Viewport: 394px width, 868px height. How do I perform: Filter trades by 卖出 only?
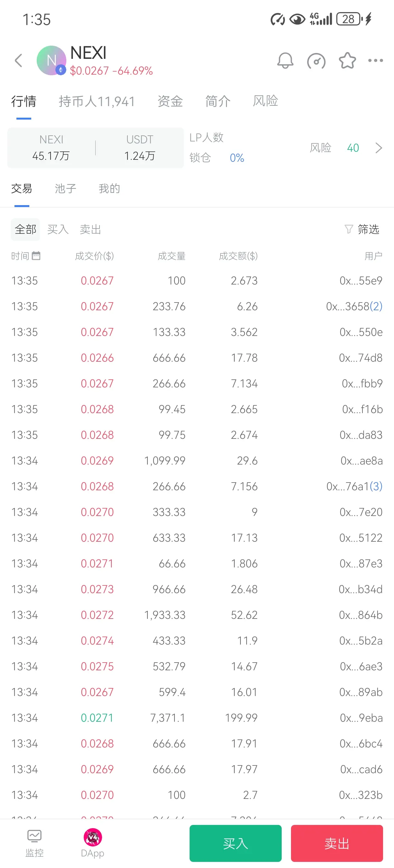point(90,229)
